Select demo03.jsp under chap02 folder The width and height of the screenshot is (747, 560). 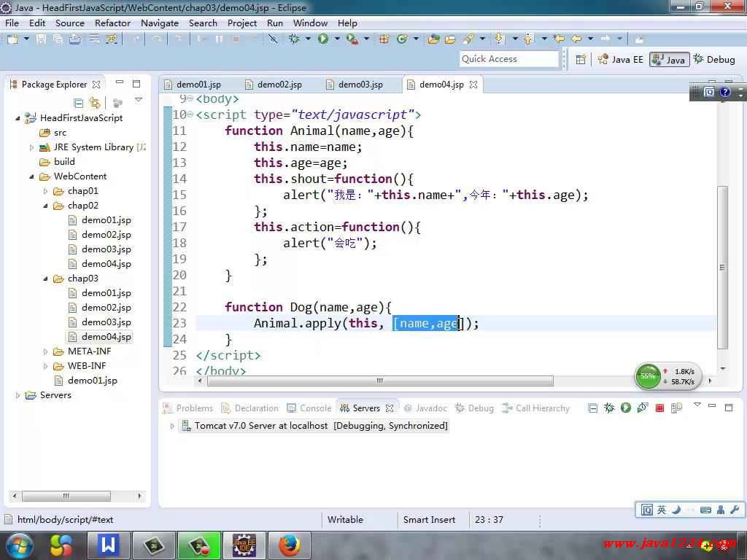106,249
